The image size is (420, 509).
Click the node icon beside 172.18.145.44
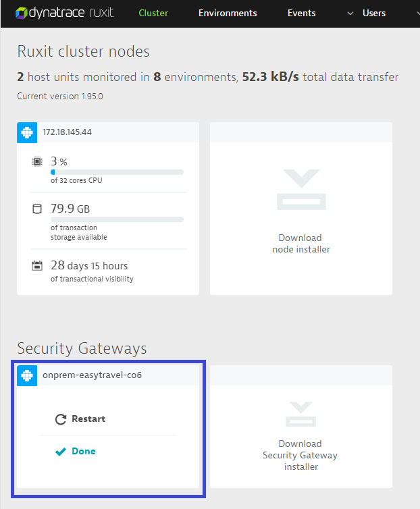click(x=27, y=132)
